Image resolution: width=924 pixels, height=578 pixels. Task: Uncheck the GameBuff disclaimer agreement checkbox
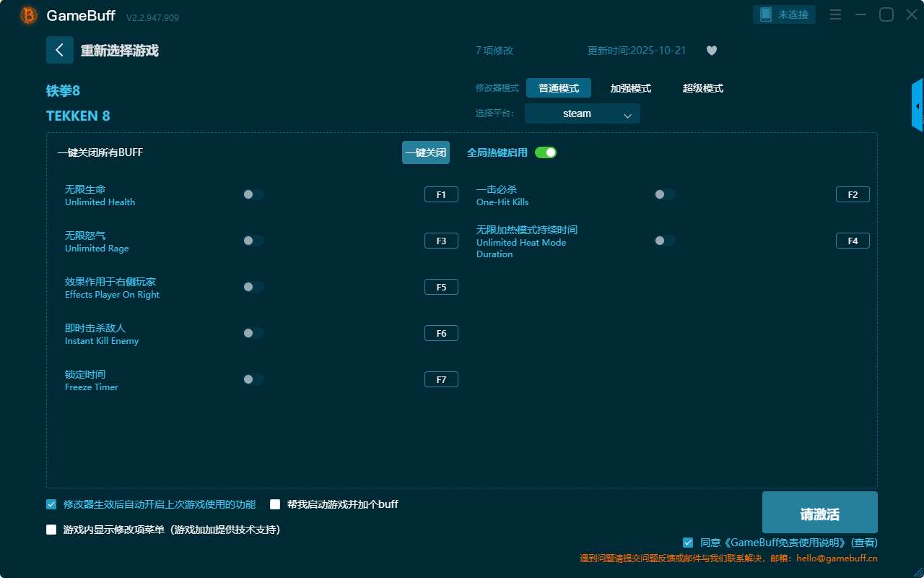pos(688,543)
